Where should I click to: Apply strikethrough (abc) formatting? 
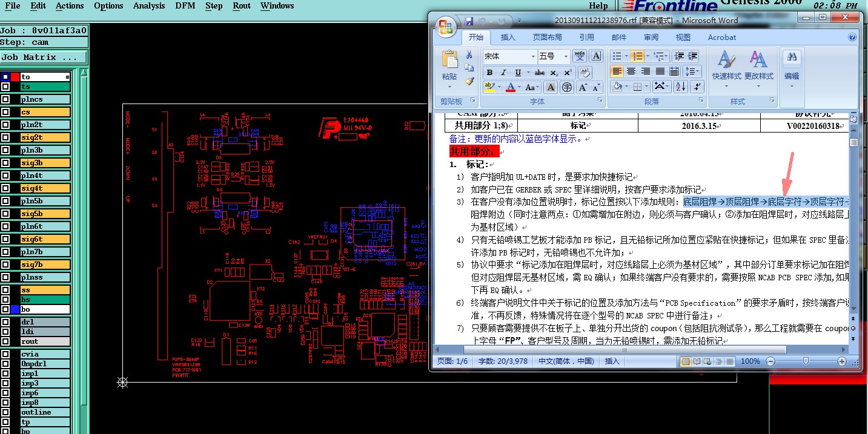[539, 73]
